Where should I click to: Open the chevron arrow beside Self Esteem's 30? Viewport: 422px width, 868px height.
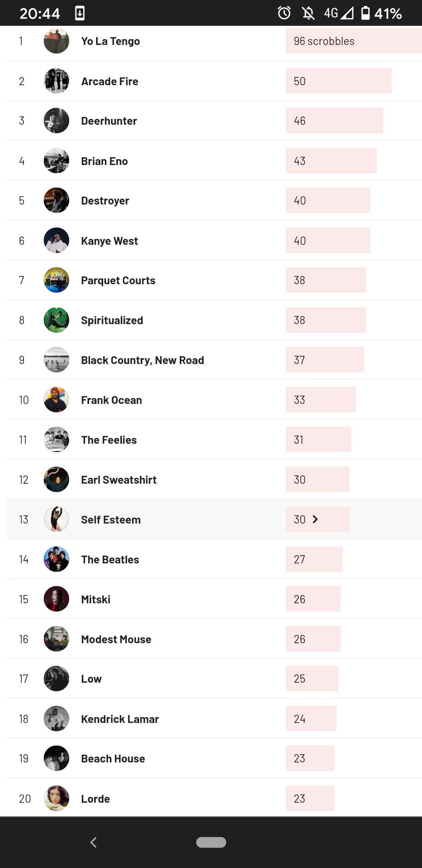(x=315, y=519)
